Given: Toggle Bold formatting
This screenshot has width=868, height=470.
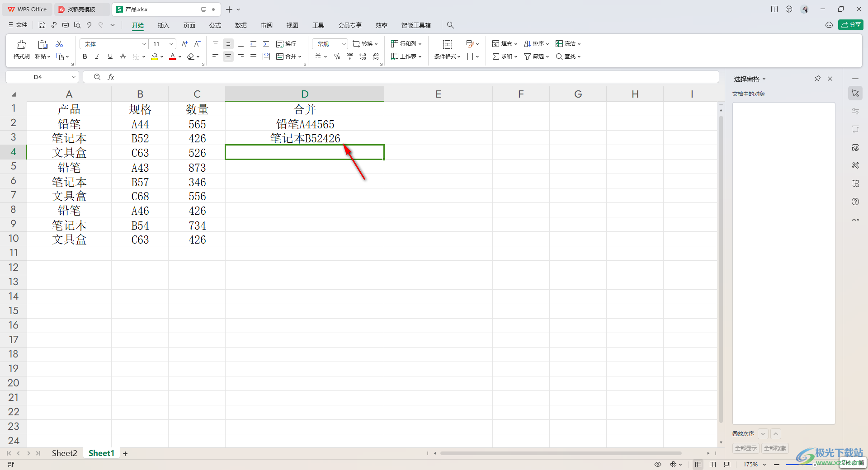Looking at the screenshot, I should coord(85,56).
